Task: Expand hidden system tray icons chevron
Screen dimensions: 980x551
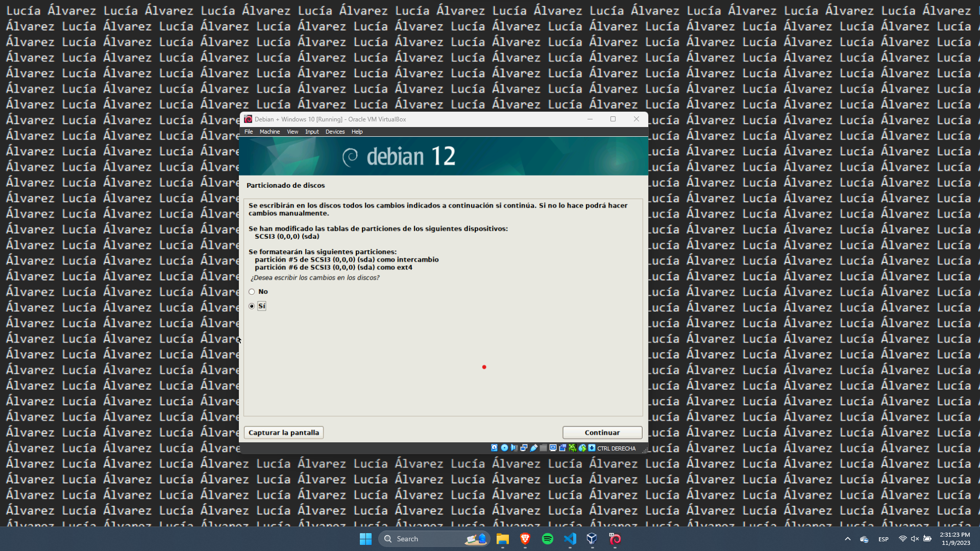Action: click(x=848, y=539)
